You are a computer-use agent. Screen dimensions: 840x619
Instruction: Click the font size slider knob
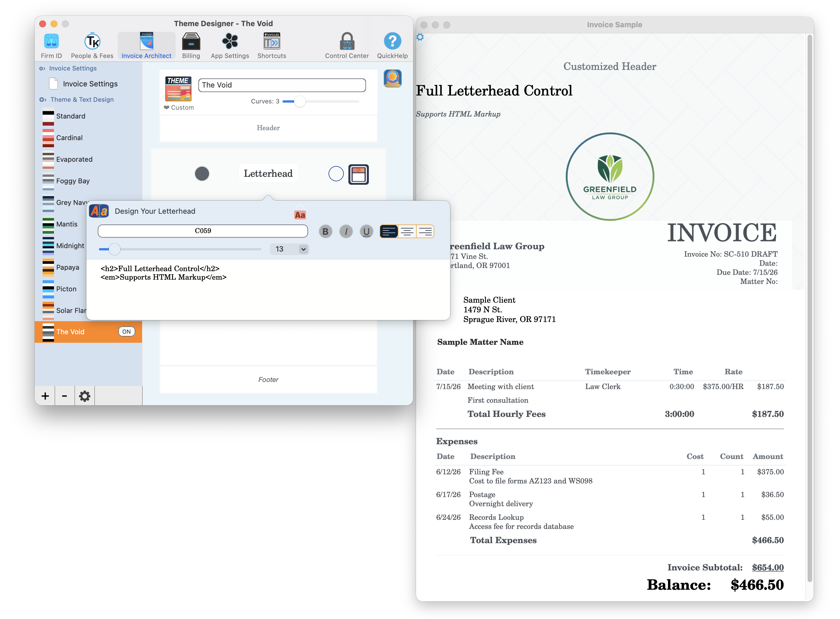coord(115,249)
